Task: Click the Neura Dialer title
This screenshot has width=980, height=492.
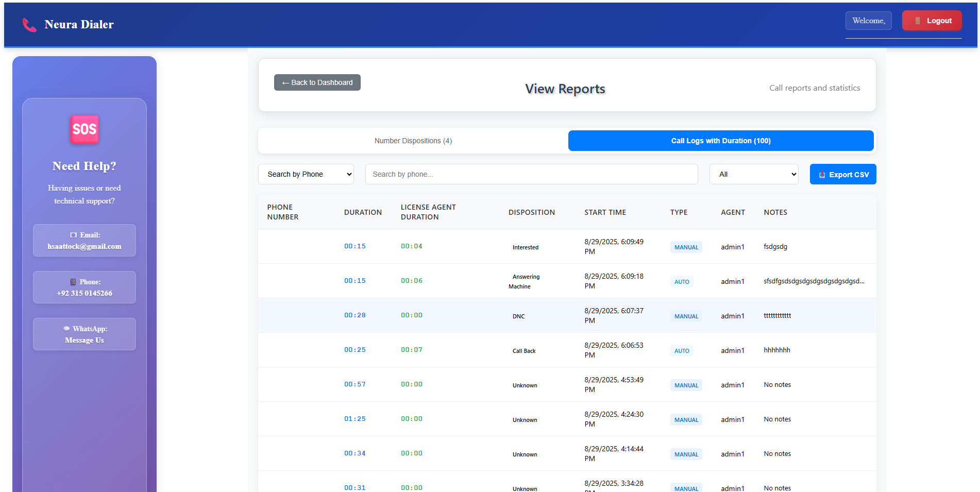Action: [x=79, y=24]
